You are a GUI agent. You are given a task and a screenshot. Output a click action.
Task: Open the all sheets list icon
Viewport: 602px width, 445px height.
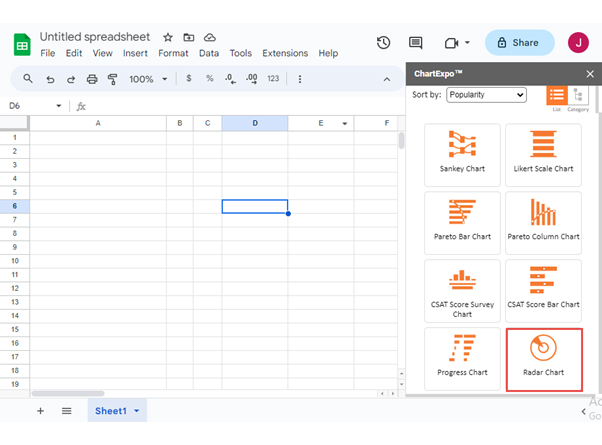(x=66, y=411)
